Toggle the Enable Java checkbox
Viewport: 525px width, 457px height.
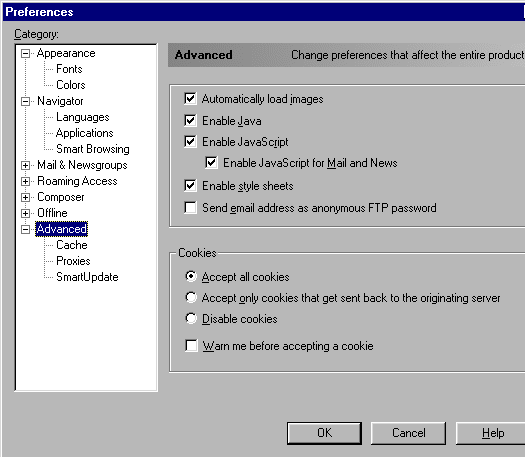coord(190,121)
